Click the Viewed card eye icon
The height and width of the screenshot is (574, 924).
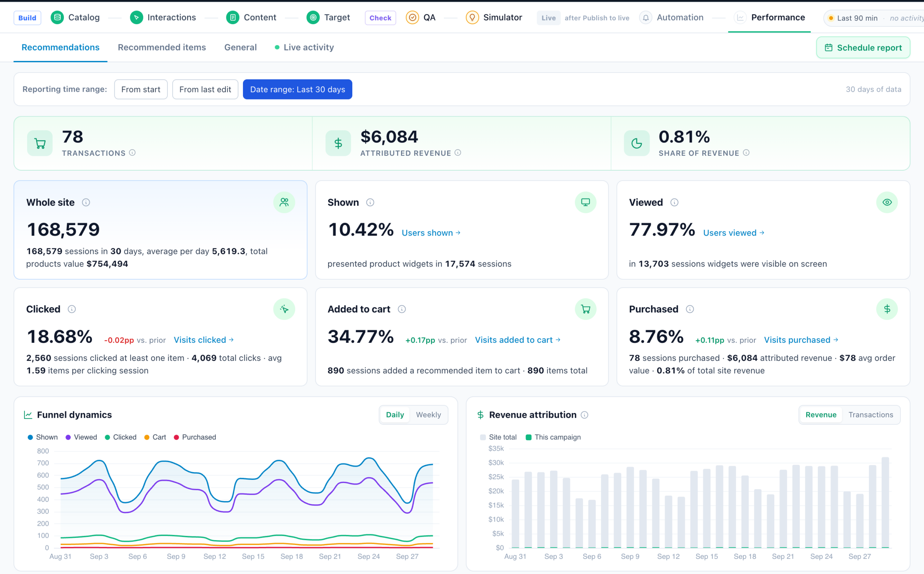887,202
